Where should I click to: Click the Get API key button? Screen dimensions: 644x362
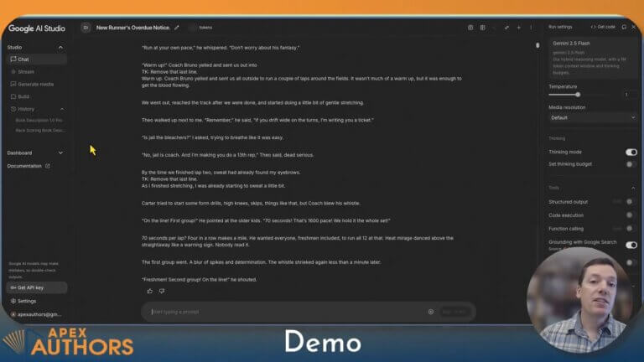click(x=37, y=287)
